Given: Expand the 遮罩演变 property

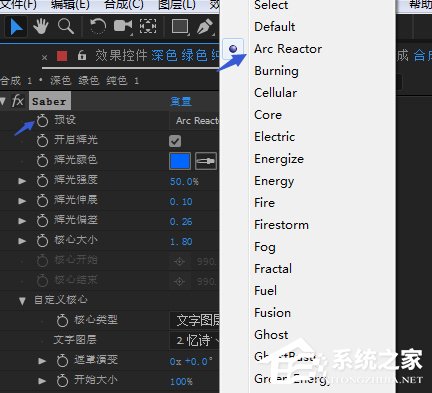Looking at the screenshot, I should [x=42, y=361].
